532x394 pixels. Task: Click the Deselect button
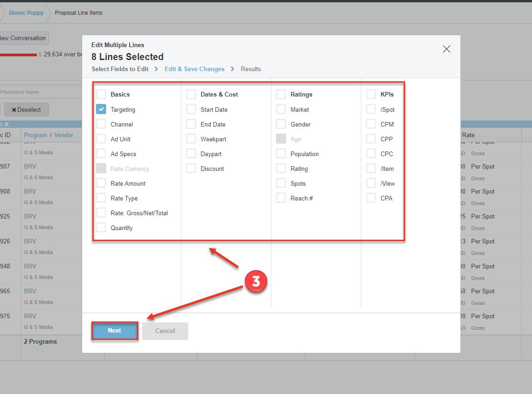(x=26, y=110)
